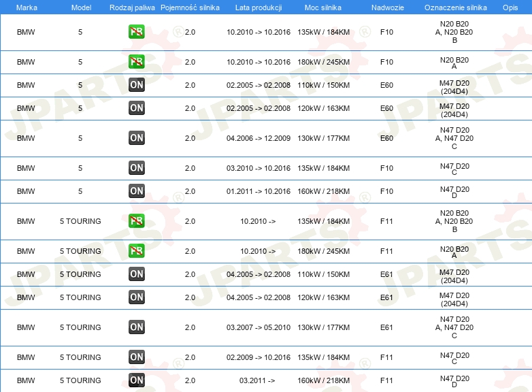
Task: Select the 160kW / 218KM cell in the F10 row
Action: (323, 191)
